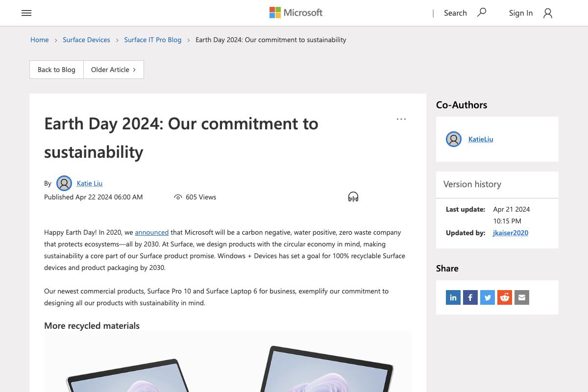
Task: Go to Home breadcrumb
Action: click(39, 40)
